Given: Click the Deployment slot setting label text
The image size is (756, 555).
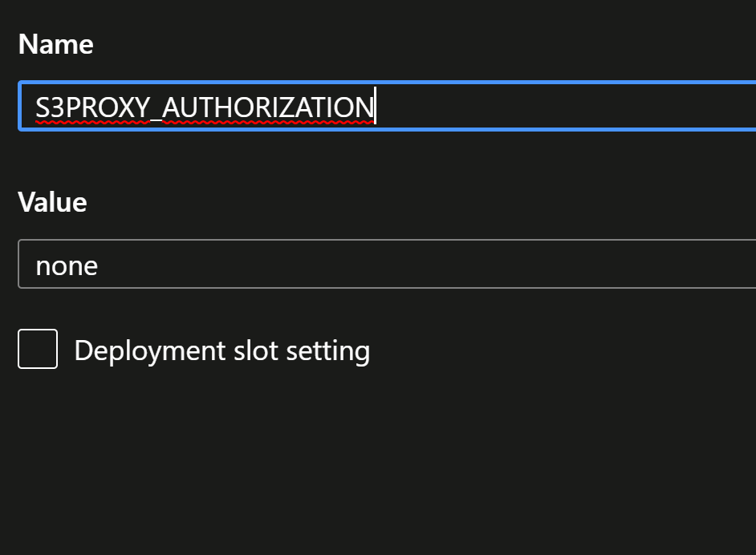Looking at the screenshot, I should (221, 350).
